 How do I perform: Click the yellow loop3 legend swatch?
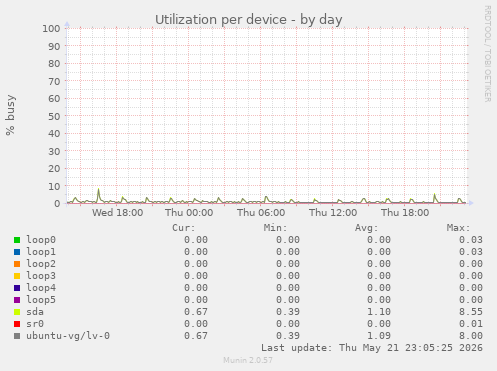pyautogui.click(x=17, y=276)
